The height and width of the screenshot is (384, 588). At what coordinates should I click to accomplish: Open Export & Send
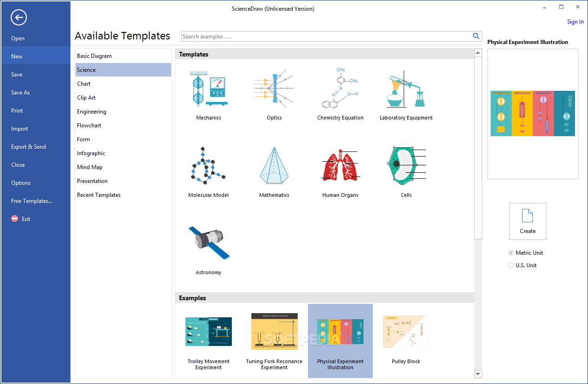point(35,146)
